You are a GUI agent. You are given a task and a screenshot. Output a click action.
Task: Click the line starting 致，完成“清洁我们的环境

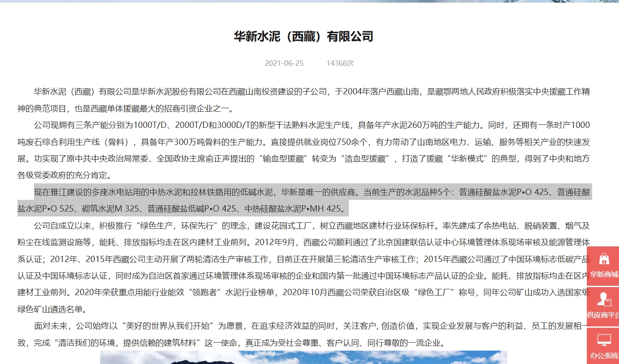pyautogui.click(x=231, y=343)
